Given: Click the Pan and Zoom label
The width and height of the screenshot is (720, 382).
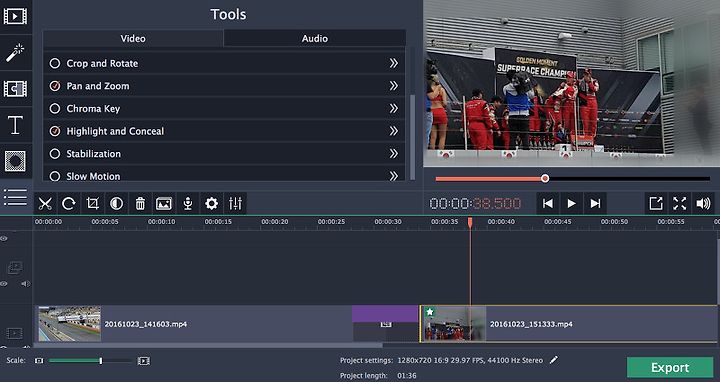Looking at the screenshot, I should coord(98,86).
